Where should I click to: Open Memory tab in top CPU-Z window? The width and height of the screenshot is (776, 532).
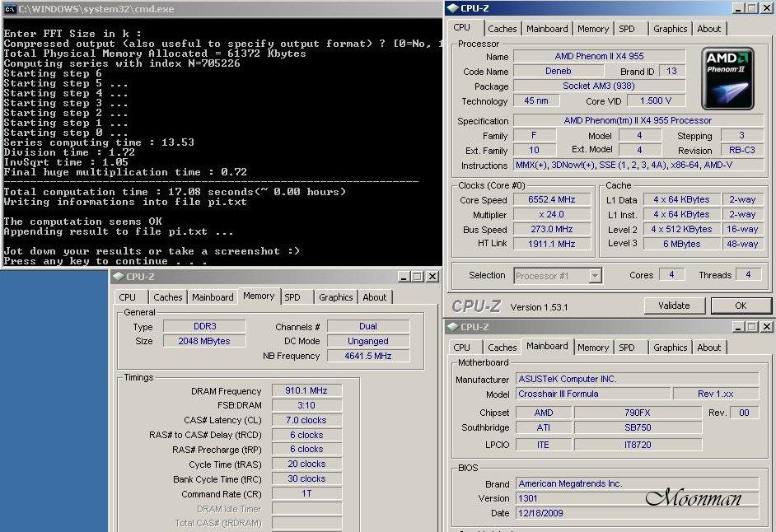point(593,29)
